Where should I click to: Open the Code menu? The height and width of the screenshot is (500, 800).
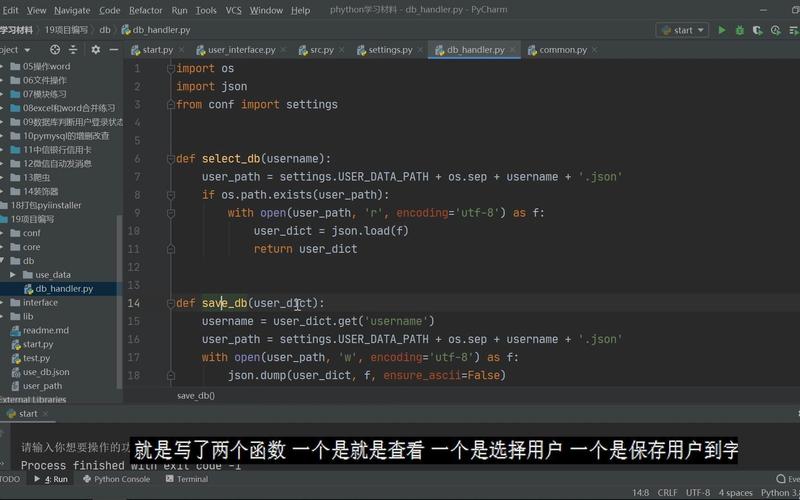tap(110, 10)
